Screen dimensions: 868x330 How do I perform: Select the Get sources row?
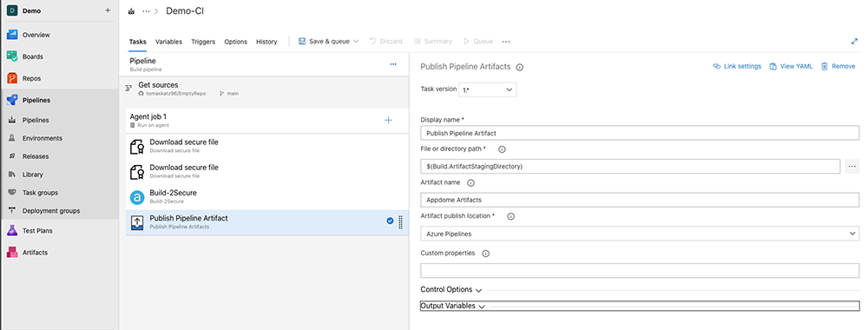click(x=265, y=89)
